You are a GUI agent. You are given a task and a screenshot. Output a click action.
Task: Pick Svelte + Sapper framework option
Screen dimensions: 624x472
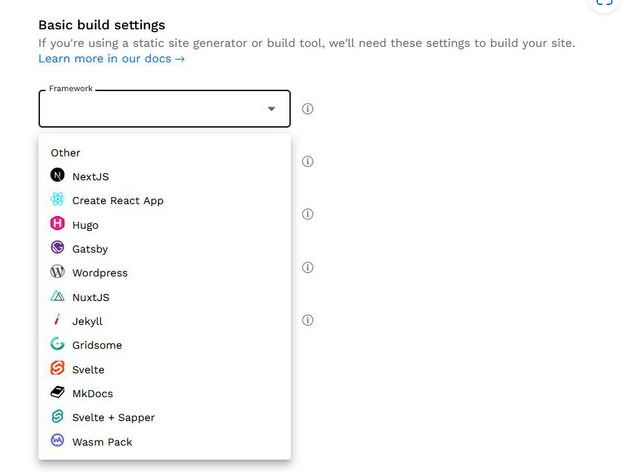coord(113,417)
